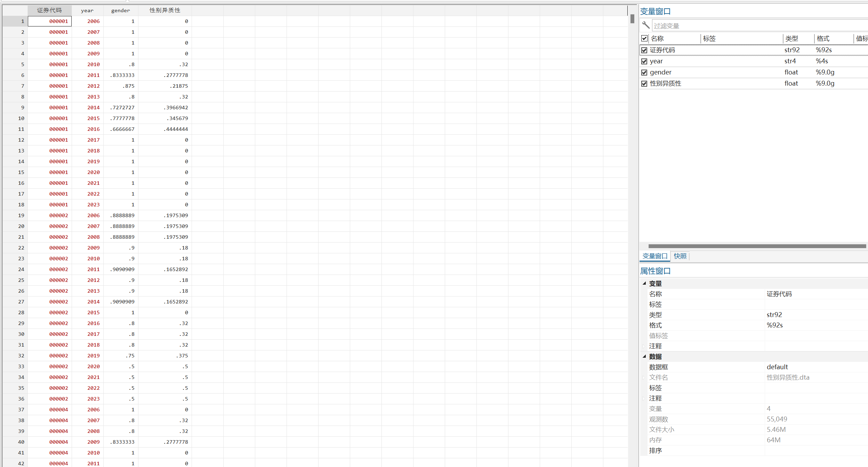Expand the 文件名 row in properties
This screenshot has width=868, height=467.
coord(644,378)
